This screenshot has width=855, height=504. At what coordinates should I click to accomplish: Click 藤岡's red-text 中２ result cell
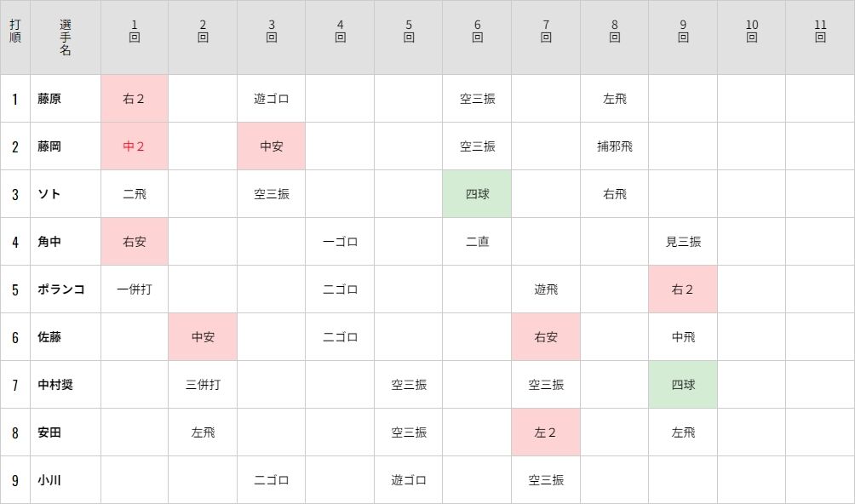pyautogui.click(x=135, y=146)
